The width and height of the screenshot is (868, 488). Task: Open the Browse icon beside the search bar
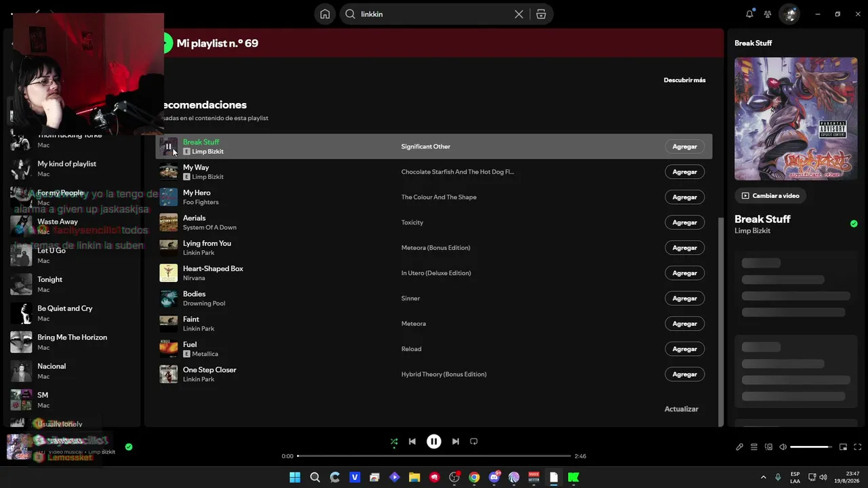(x=541, y=14)
